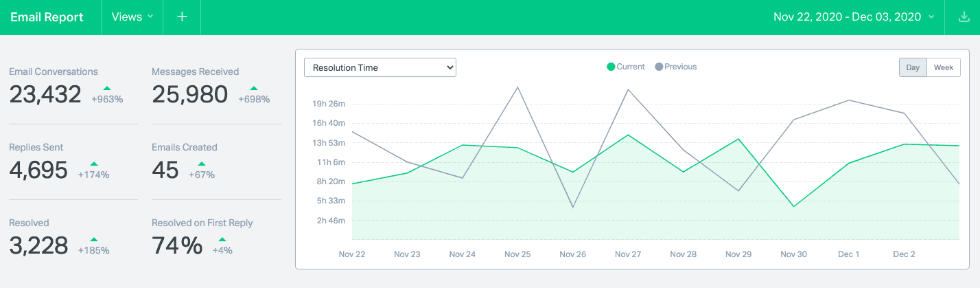Open the Views dropdown menu

pyautogui.click(x=132, y=17)
